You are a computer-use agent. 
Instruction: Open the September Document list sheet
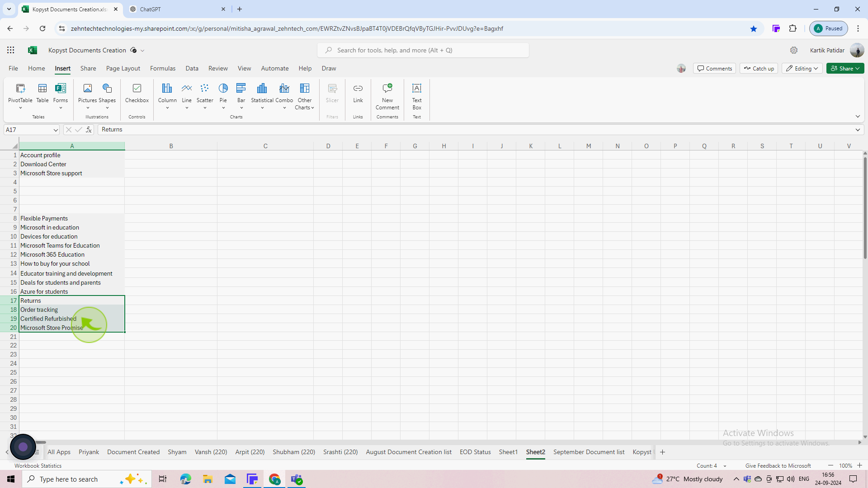[x=589, y=452]
